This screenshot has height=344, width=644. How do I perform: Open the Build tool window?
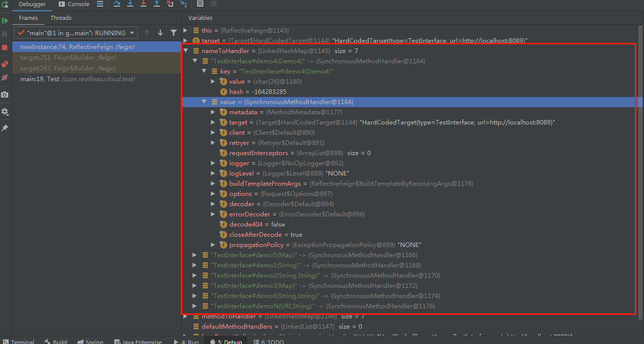point(56,341)
